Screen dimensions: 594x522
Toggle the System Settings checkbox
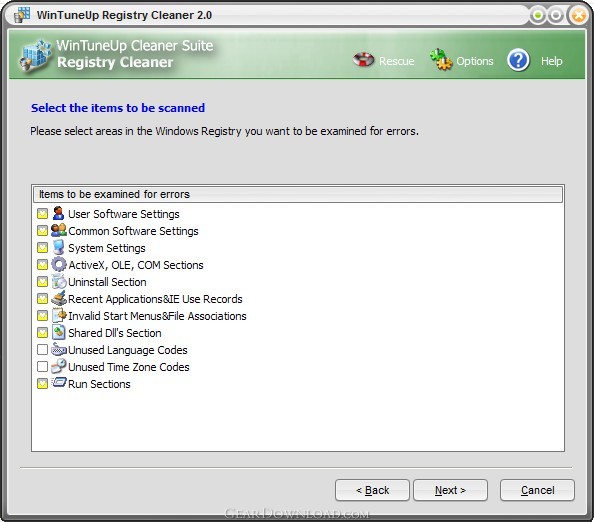(x=42, y=248)
